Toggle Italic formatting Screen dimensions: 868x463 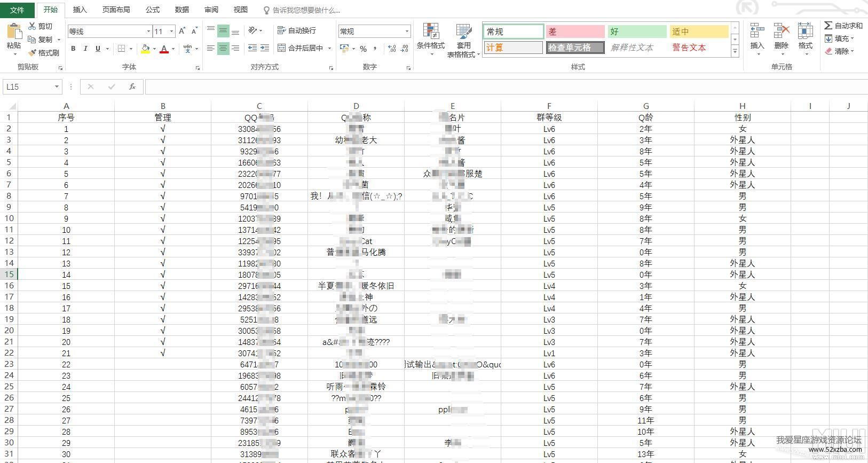[x=85, y=49]
